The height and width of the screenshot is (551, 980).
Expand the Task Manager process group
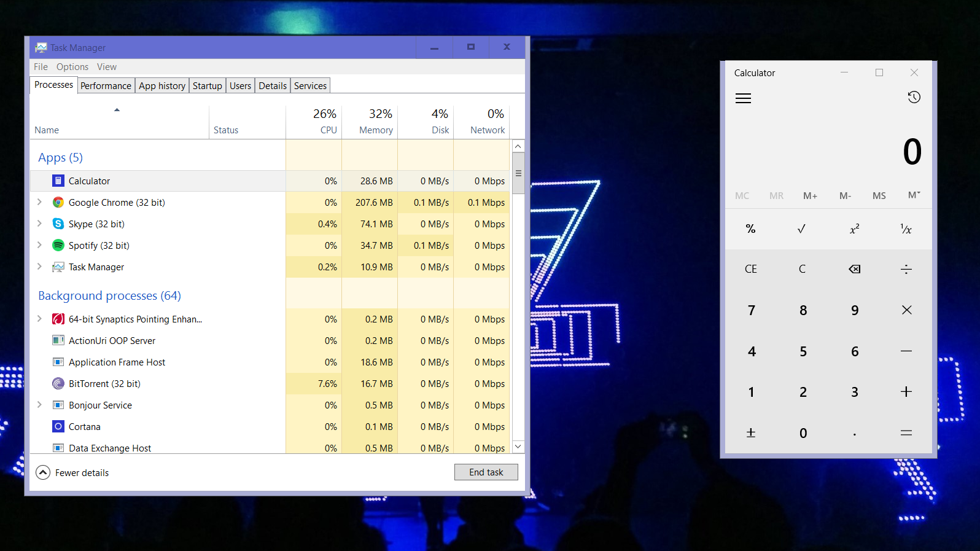[39, 267]
